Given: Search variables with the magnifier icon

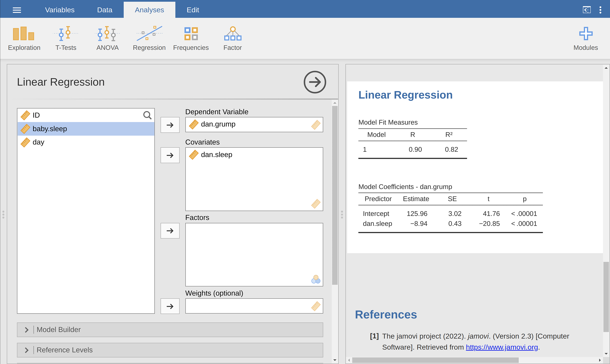Looking at the screenshot, I should 147,115.
